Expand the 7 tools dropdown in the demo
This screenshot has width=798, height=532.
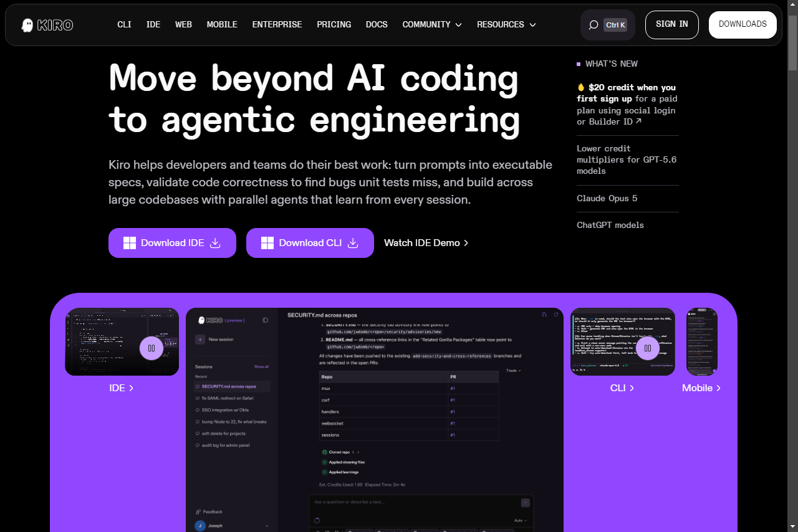click(513, 371)
